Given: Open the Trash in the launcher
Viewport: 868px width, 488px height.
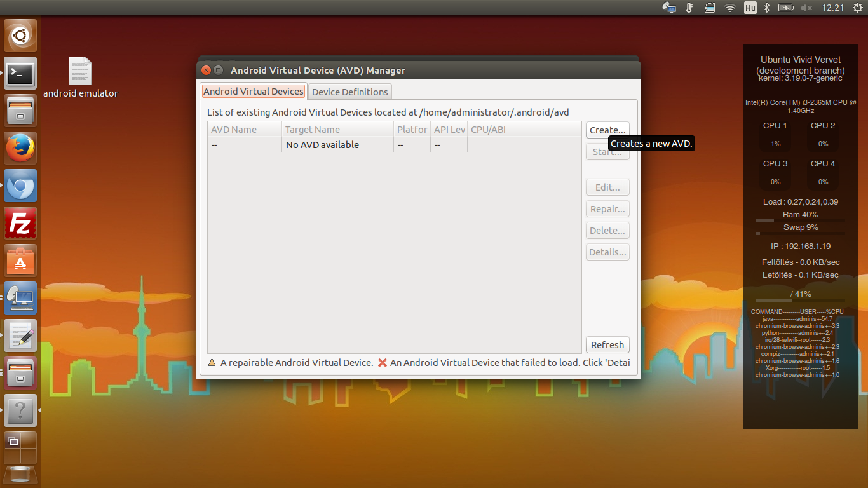Looking at the screenshot, I should [x=21, y=475].
